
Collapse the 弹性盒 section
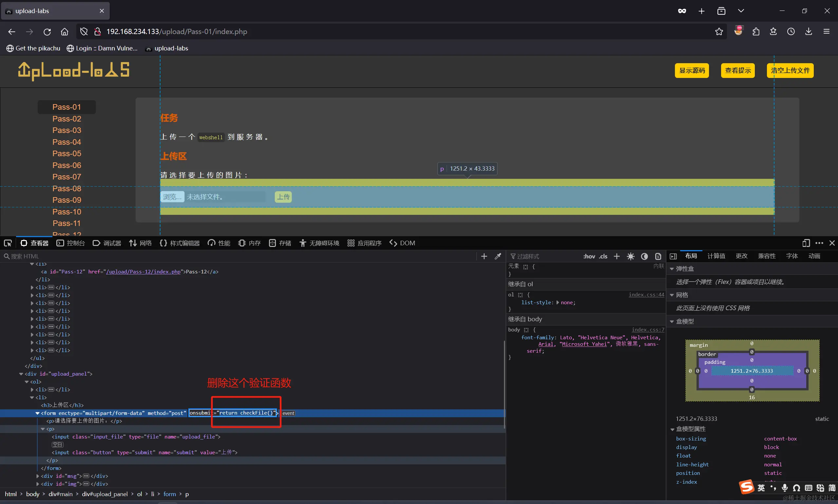(672, 269)
